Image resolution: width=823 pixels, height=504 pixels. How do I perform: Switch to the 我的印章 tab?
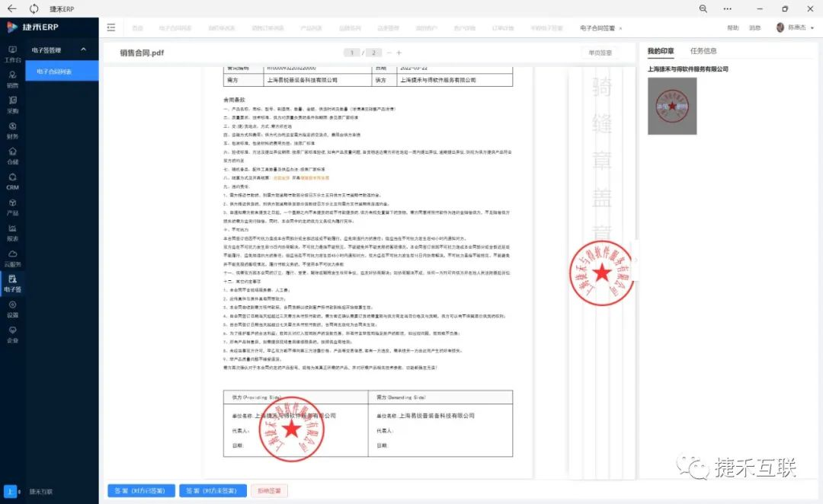660,51
